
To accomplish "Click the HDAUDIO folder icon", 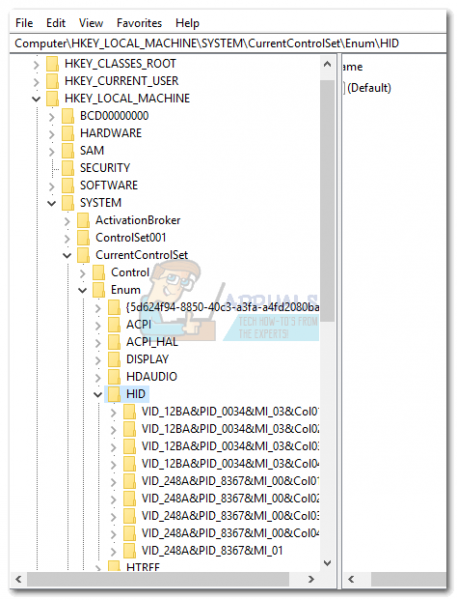I will (x=114, y=377).
